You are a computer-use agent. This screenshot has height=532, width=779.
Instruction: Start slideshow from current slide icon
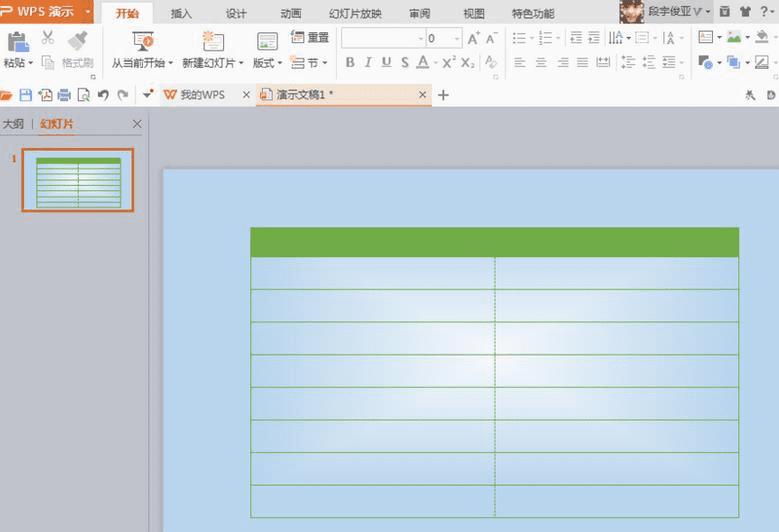click(143, 41)
